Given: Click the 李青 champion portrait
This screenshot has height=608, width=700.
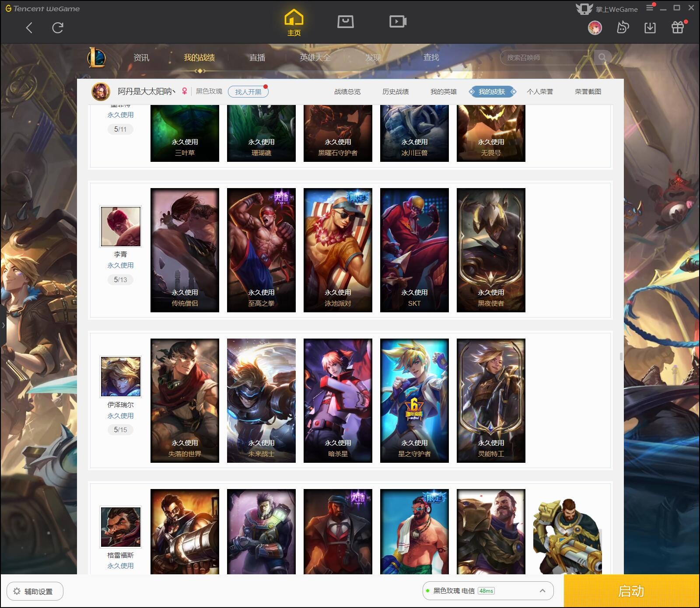Looking at the screenshot, I should [x=121, y=227].
